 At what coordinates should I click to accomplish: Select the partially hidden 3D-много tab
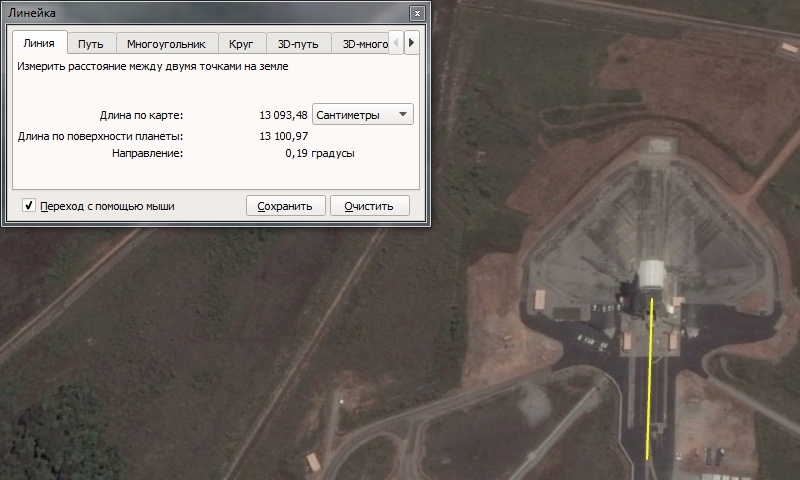click(x=362, y=44)
